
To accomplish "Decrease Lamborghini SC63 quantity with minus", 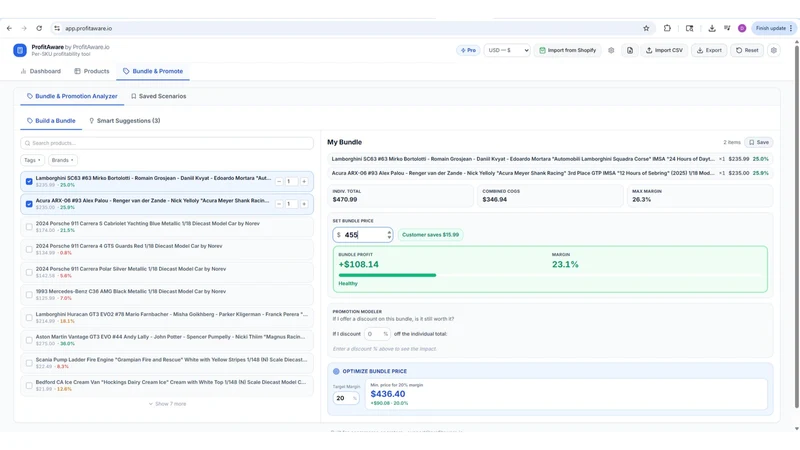I will [x=279, y=181].
